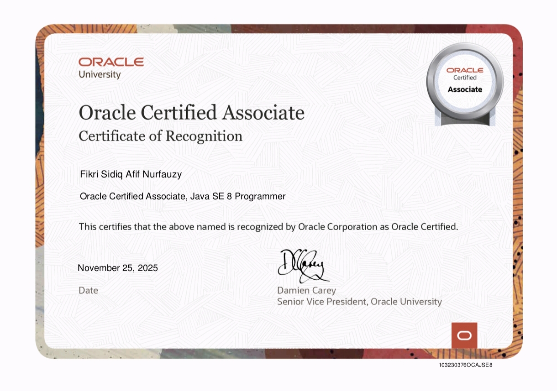Click the "Certificate of Recognition" subtitle

tap(161, 136)
